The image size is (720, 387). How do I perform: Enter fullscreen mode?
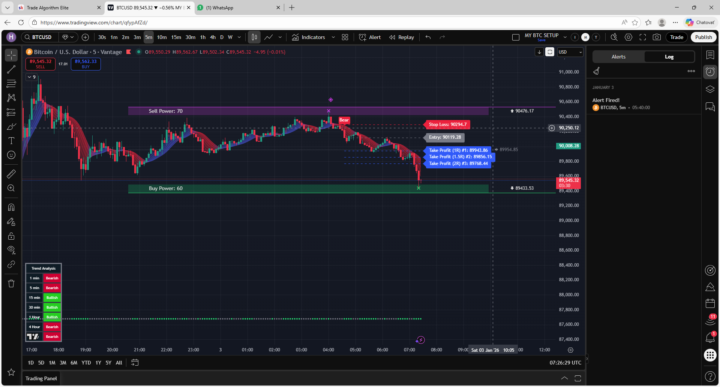[642, 37]
